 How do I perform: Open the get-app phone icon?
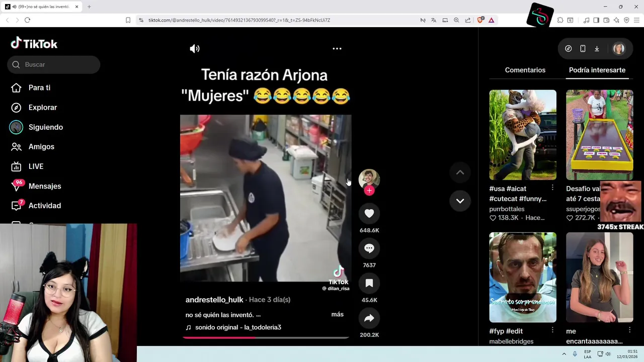click(x=583, y=49)
